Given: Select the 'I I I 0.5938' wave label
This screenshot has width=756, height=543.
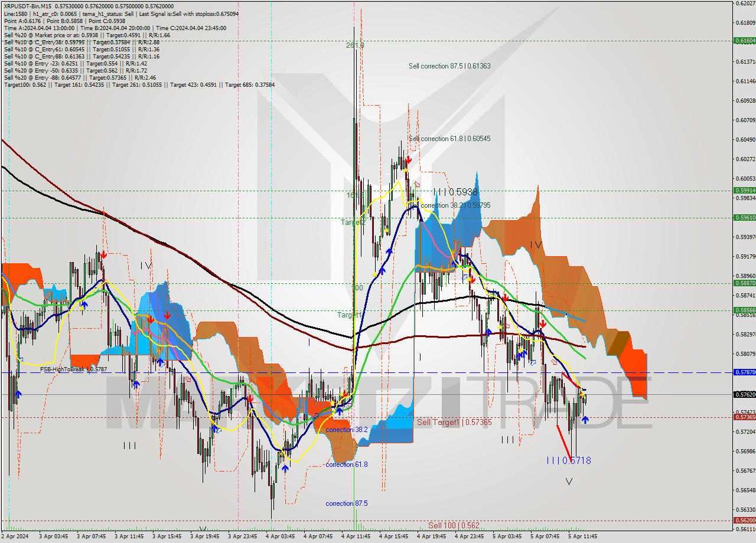Looking at the screenshot, I should point(455,192).
